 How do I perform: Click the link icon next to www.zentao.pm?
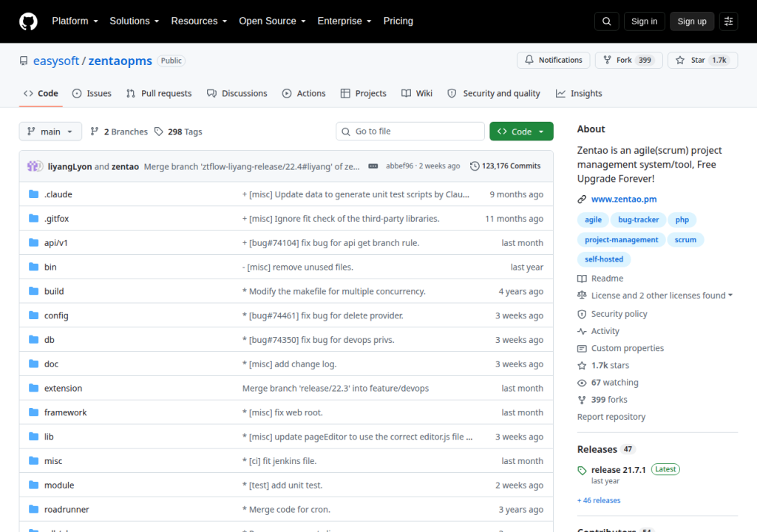tap(582, 199)
